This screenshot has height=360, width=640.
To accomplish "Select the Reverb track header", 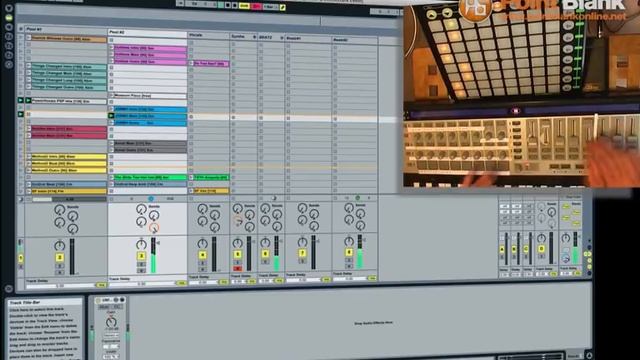I will point(355,40).
